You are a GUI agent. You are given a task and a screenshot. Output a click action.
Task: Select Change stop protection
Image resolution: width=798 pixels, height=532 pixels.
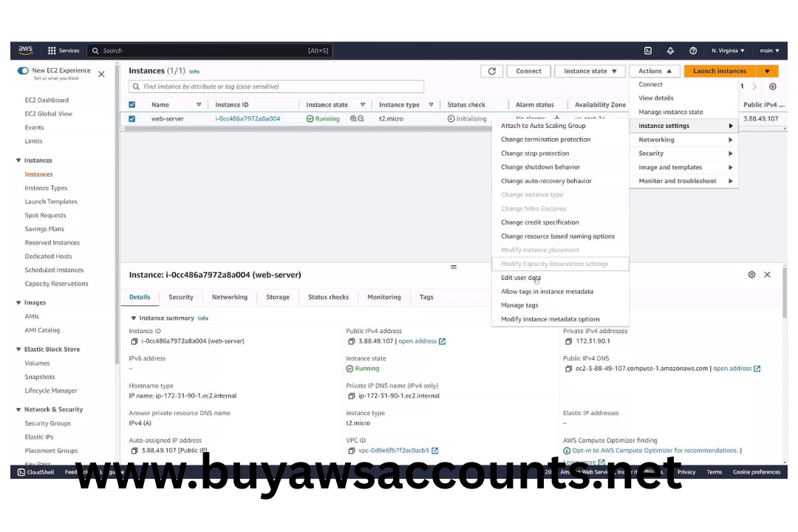coord(535,153)
